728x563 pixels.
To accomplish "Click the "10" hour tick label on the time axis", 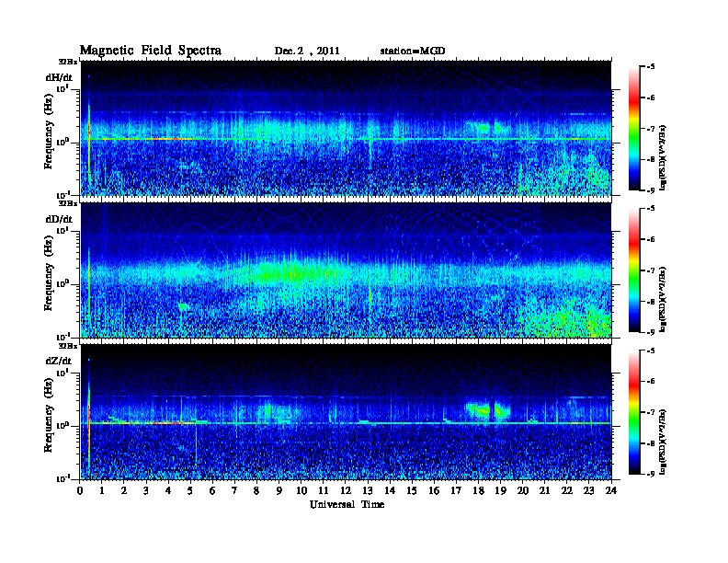I will click(x=301, y=490).
